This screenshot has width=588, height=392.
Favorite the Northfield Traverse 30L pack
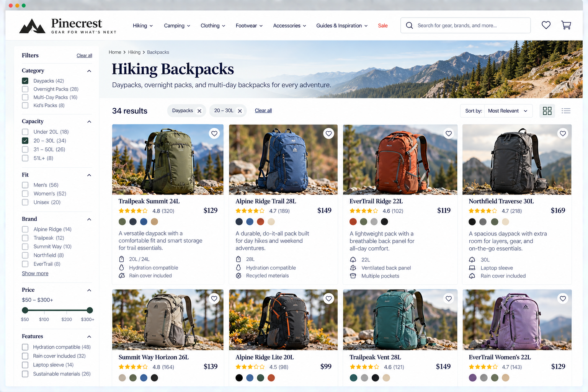(x=563, y=134)
